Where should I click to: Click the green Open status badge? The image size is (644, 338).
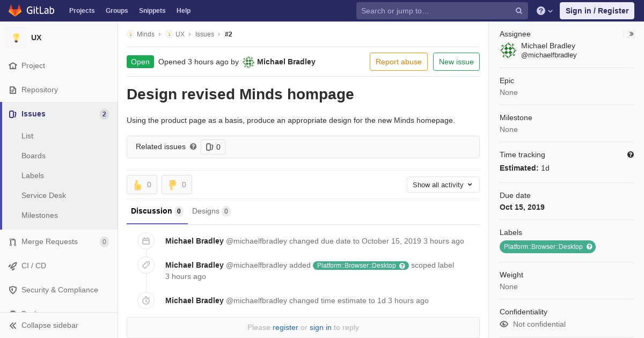[x=140, y=62]
